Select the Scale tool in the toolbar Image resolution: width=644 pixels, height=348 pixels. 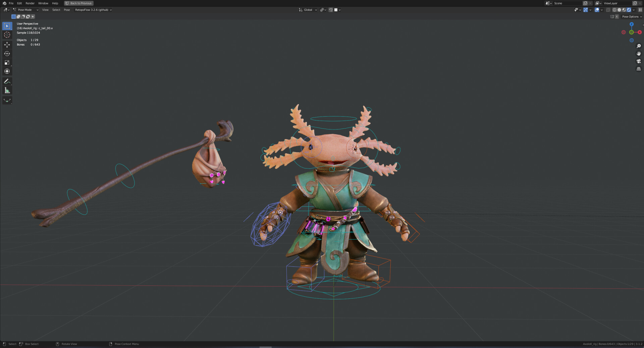click(7, 62)
